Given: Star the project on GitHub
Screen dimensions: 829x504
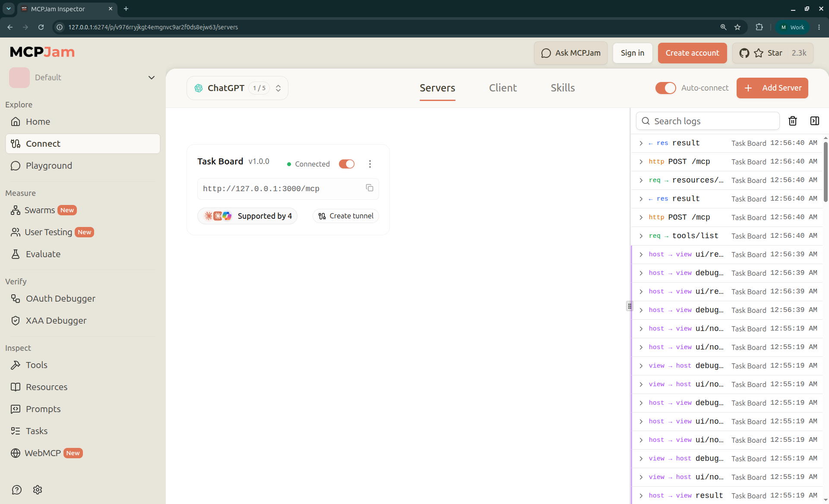Looking at the screenshot, I should click(773, 53).
